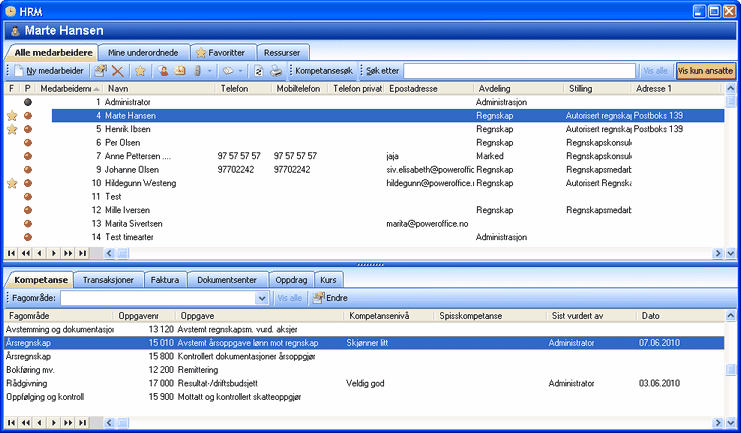Viewport: 741px width, 433px height.
Task: Click the status dot on the Administrator row
Action: (x=28, y=102)
